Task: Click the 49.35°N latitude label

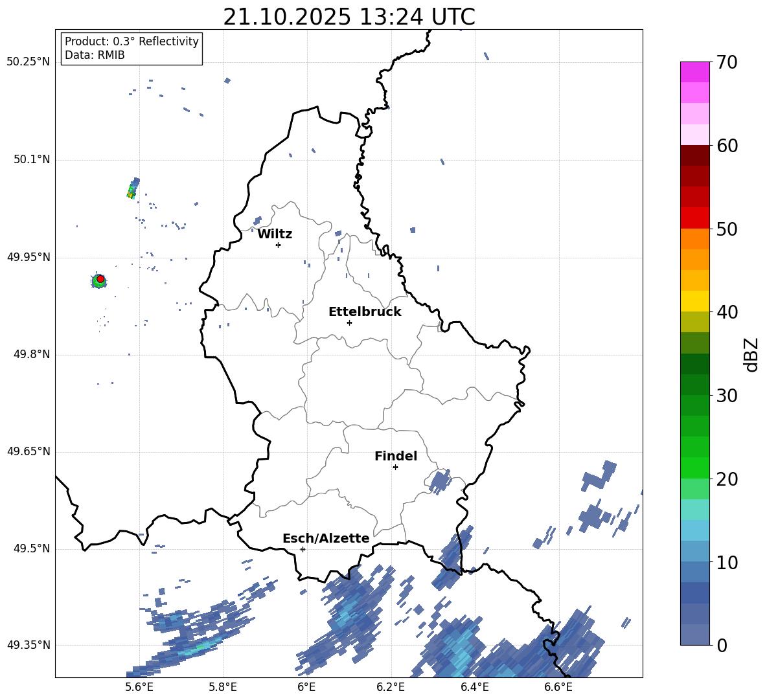Action: (29, 645)
